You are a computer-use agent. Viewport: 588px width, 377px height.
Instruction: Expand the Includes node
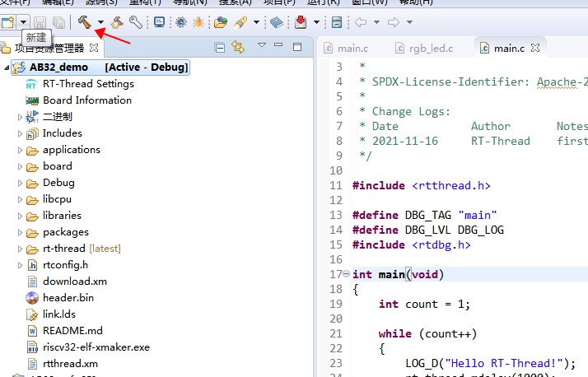coord(20,134)
